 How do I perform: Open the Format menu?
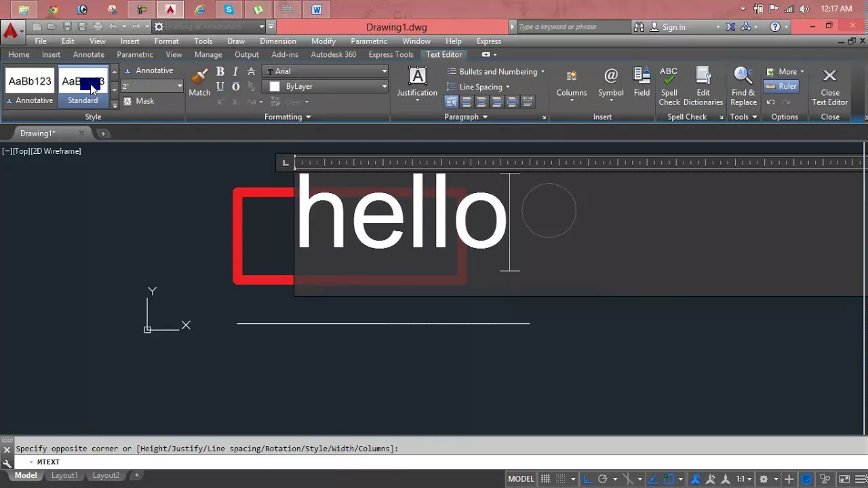click(x=166, y=41)
